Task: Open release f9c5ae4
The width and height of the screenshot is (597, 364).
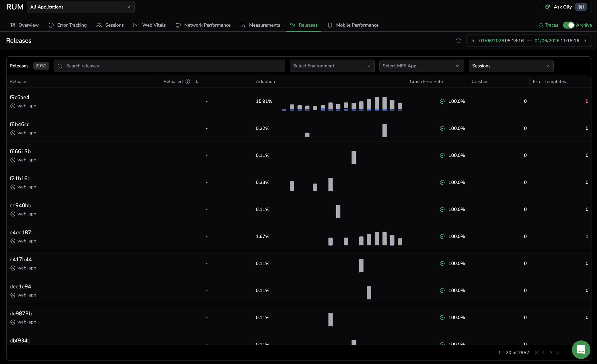Action: click(x=19, y=97)
